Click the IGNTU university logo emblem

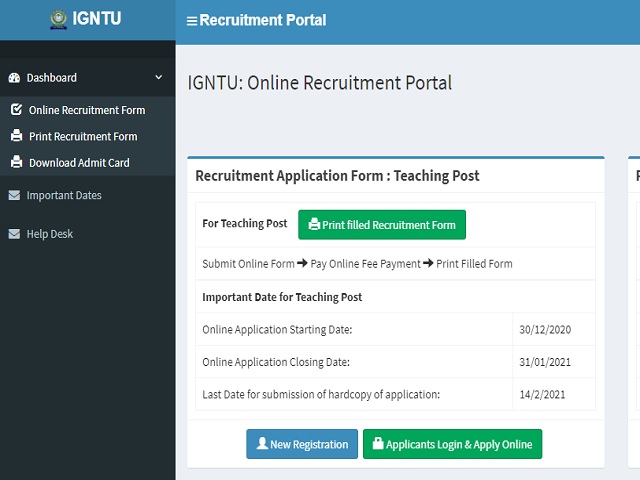pyautogui.click(x=58, y=19)
